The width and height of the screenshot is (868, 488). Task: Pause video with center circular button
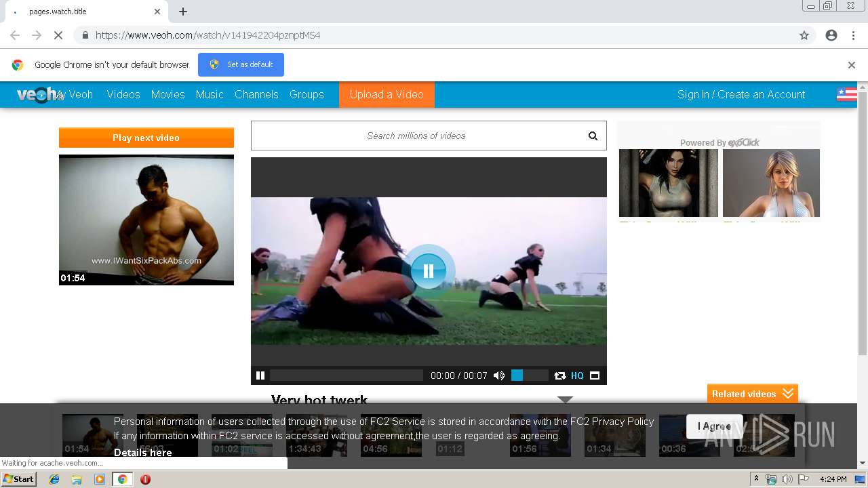[x=429, y=271]
